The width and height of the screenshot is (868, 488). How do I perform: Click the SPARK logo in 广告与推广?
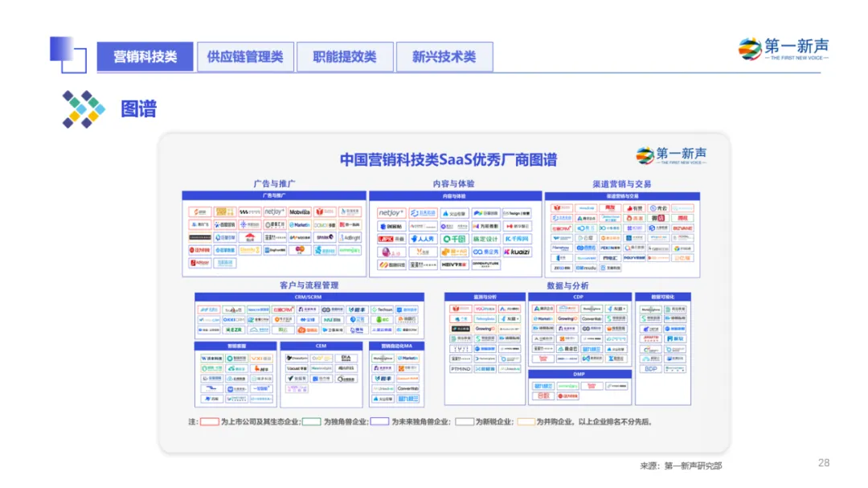coord(325,238)
